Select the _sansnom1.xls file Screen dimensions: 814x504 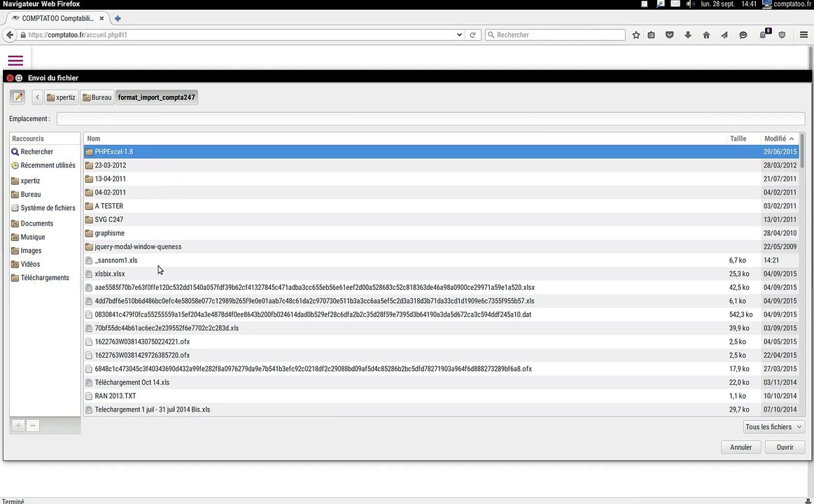[x=441, y=260]
